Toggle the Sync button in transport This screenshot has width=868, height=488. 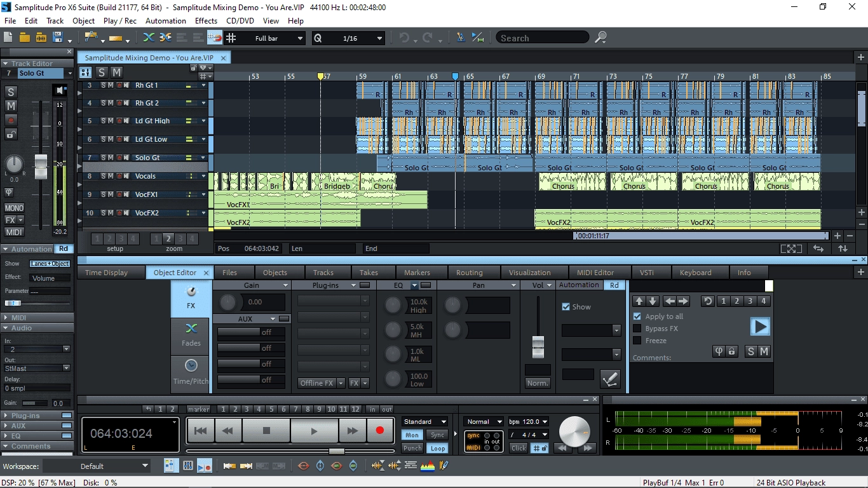[437, 435]
